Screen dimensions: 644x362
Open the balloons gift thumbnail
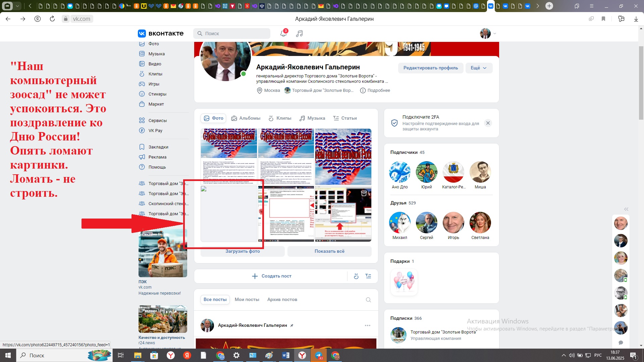pyautogui.click(x=404, y=282)
